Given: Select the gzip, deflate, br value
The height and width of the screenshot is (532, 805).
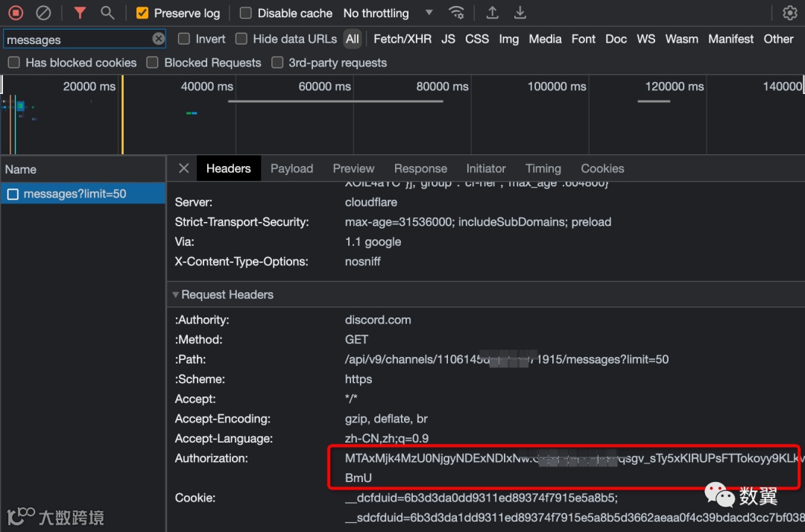Looking at the screenshot, I should coord(386,419).
